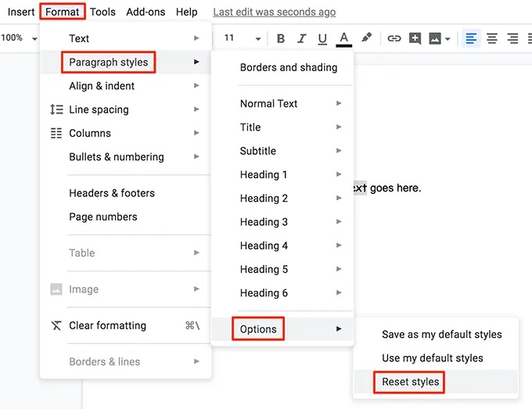Image resolution: width=532 pixels, height=409 pixels.
Task: Select center align in toolbar
Action: pyautogui.click(x=492, y=38)
